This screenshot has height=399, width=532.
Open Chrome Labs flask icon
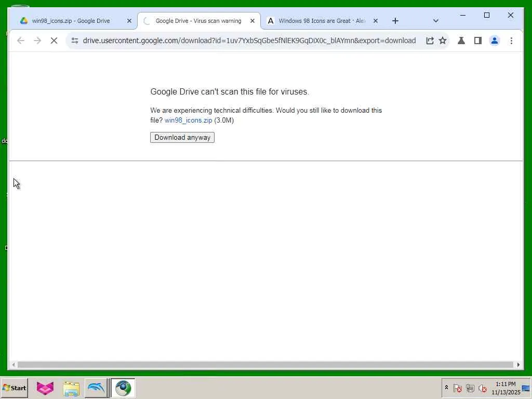(461, 41)
